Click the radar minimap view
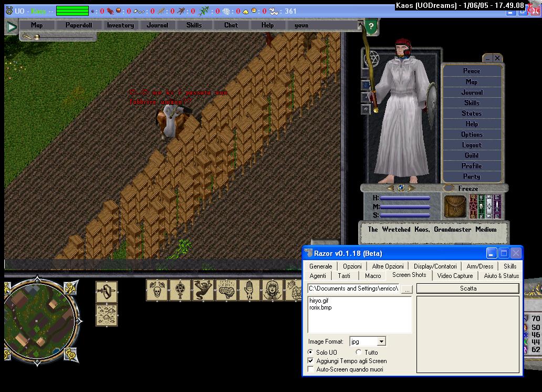The width and height of the screenshot is (542, 392). (39, 320)
